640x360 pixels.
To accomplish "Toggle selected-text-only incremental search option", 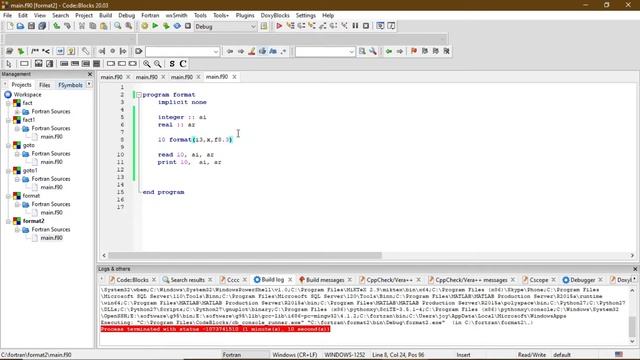I will tap(262, 51).
